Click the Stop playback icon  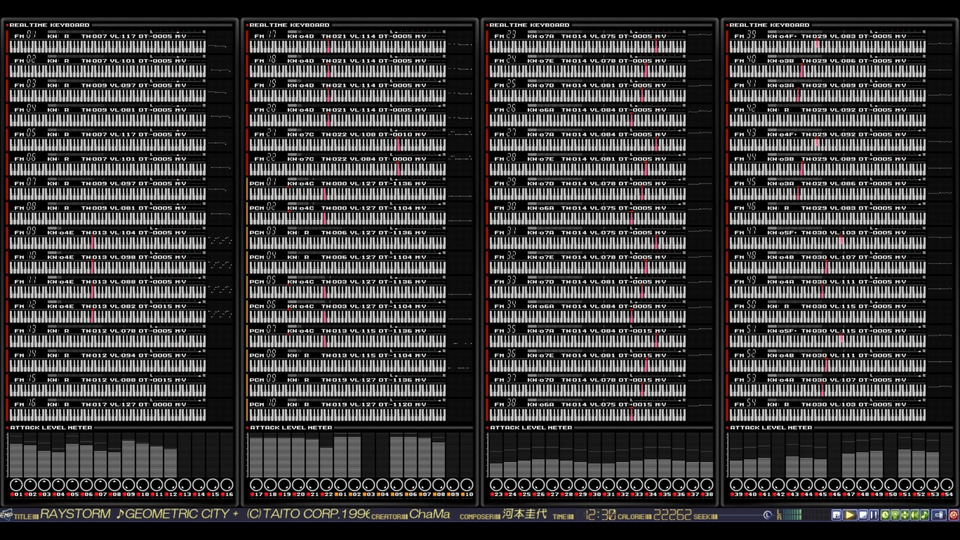(x=863, y=516)
